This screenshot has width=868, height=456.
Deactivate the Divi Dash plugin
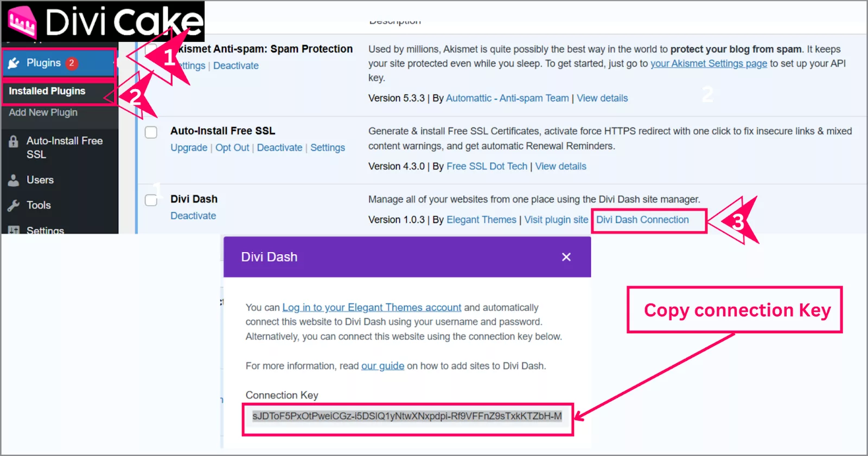tap(193, 216)
